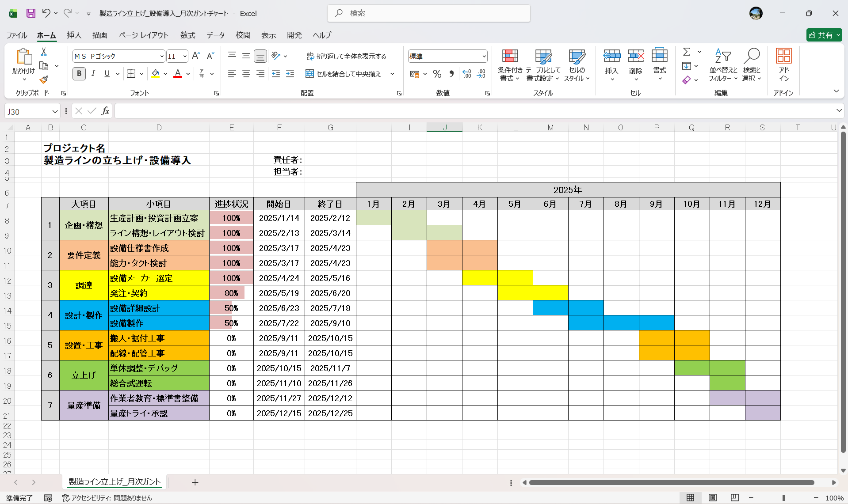This screenshot has height=504, width=848.
Task: Expand the Name Box dropdown
Action: pos(55,112)
